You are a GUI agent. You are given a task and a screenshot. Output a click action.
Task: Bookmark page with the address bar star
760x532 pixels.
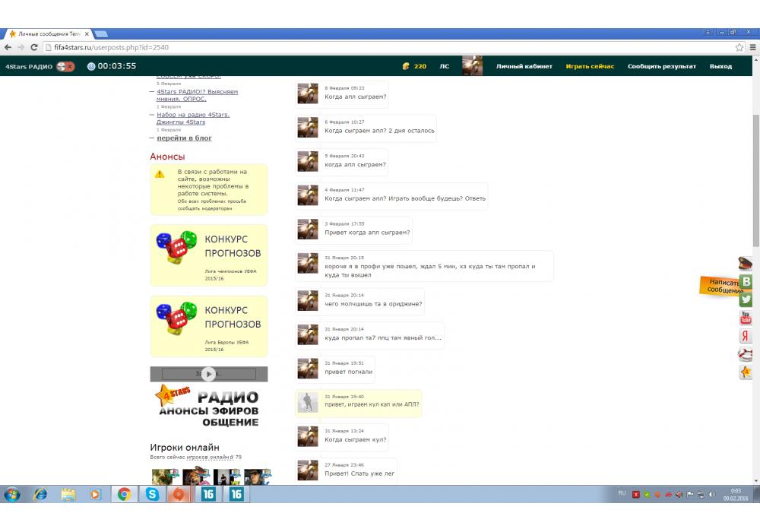(739, 47)
